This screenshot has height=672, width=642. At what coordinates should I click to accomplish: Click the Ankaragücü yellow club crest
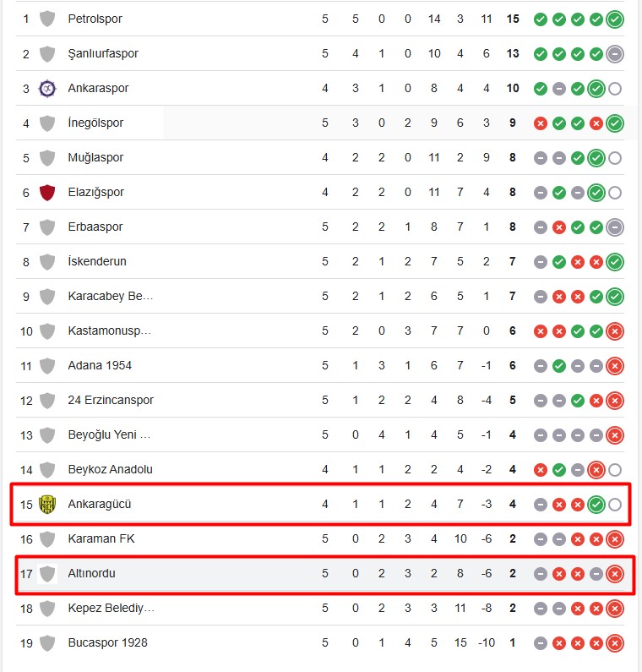[x=47, y=505]
